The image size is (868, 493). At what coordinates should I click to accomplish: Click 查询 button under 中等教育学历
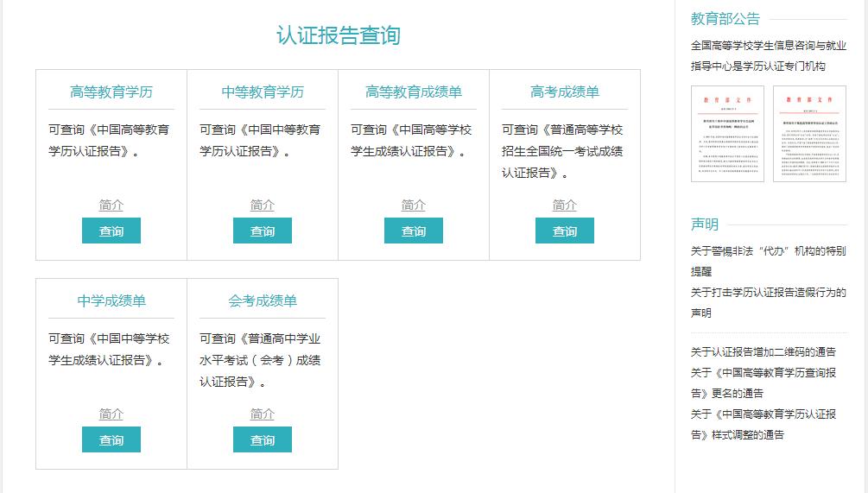tap(263, 231)
